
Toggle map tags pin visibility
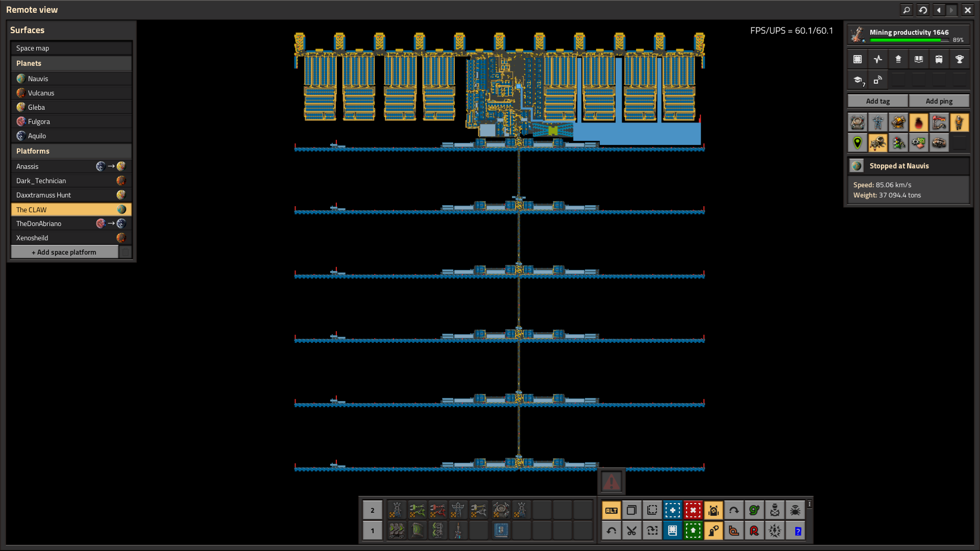click(x=857, y=143)
